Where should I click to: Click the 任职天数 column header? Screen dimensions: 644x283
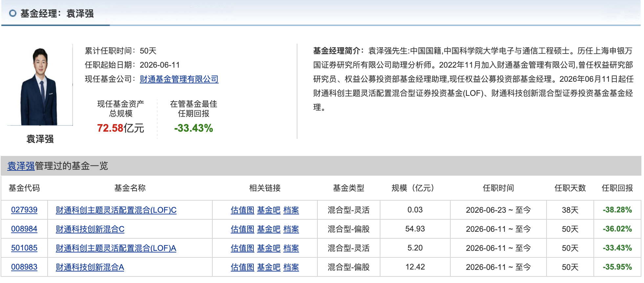(570, 188)
